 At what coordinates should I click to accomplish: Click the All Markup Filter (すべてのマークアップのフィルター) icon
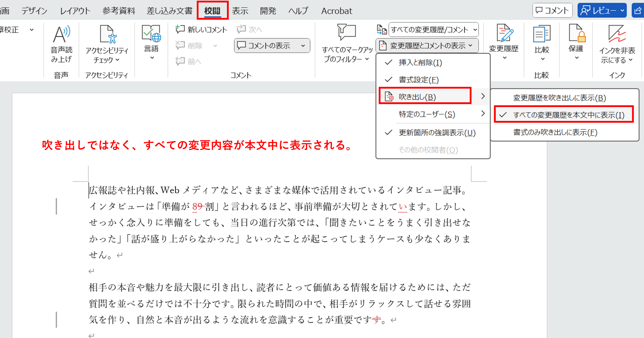[x=346, y=32]
